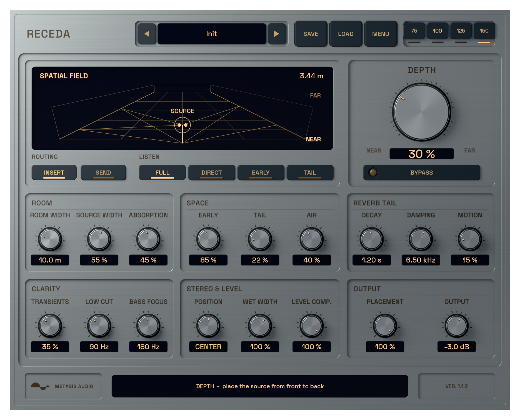Click LOAD to open a preset
520x420 pixels.
coord(346,34)
